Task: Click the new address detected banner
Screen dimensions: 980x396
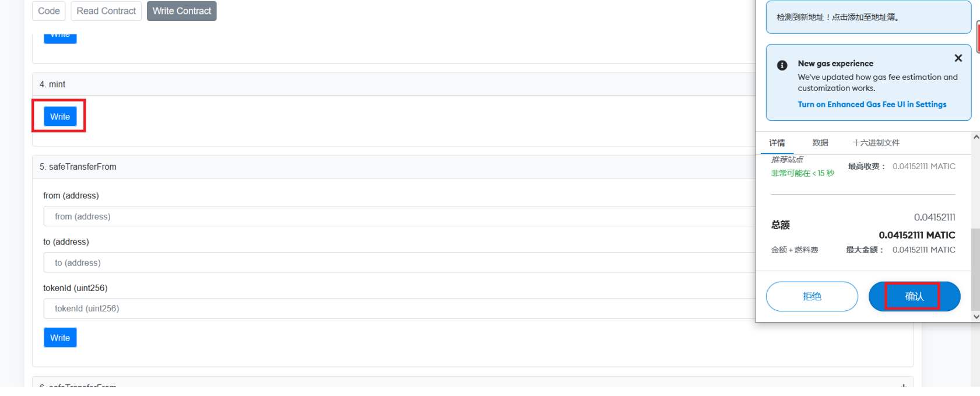Action: (x=868, y=17)
